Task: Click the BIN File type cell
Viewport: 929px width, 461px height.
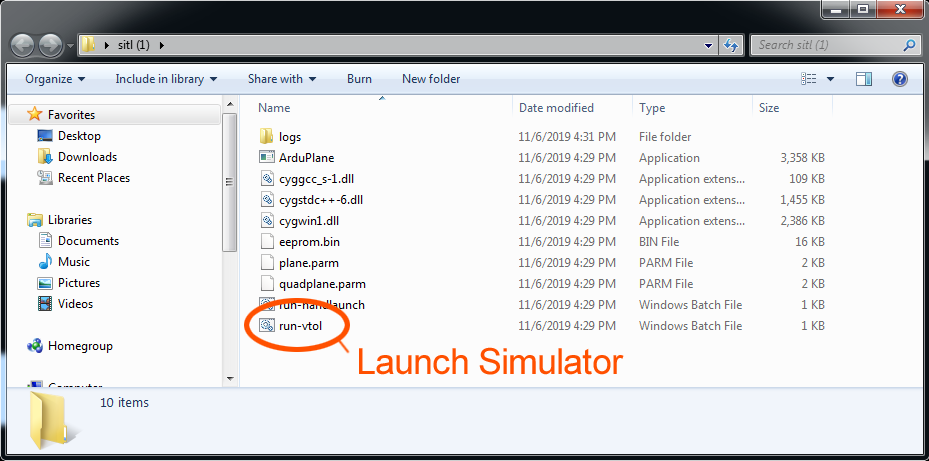Action: (x=659, y=242)
